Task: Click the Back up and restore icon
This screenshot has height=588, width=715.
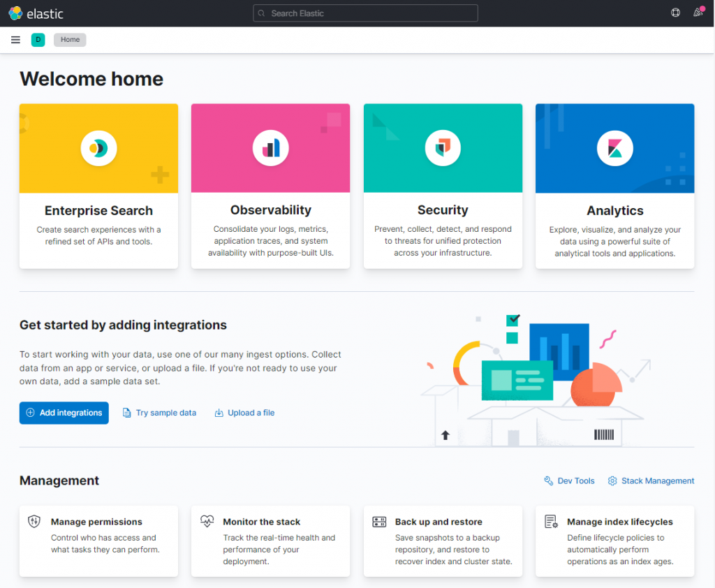Action: (x=378, y=521)
